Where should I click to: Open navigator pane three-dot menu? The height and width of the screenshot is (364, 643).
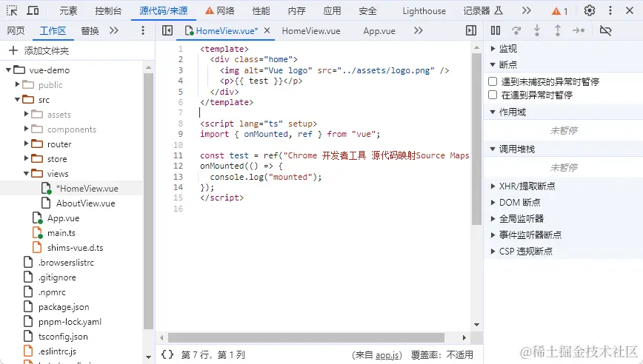pos(143,30)
